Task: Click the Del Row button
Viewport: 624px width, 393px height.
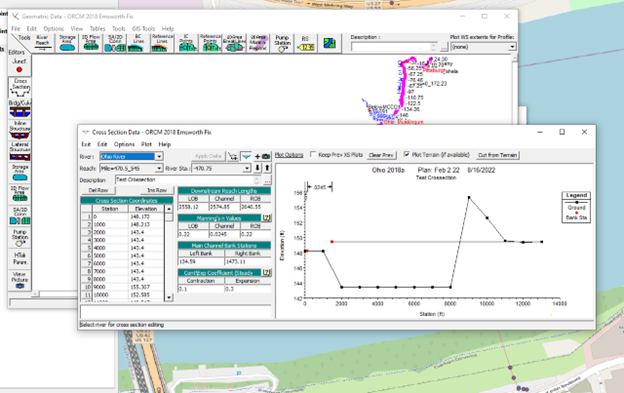Action: coord(98,191)
